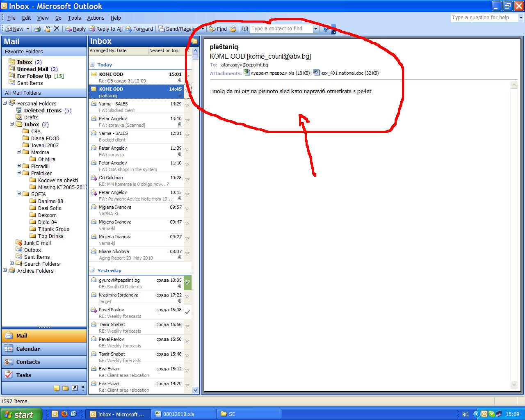Screen dimensions: 525x420
Task: Open Folder List icon in navigation pane
Action: click(x=66, y=388)
